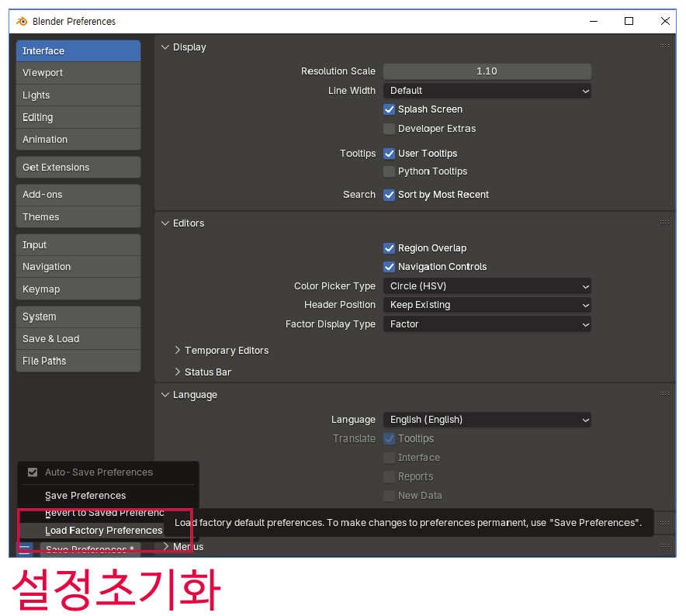The height and width of the screenshot is (616, 686).
Task: Open Navigation preferences tab
Action: point(78,267)
